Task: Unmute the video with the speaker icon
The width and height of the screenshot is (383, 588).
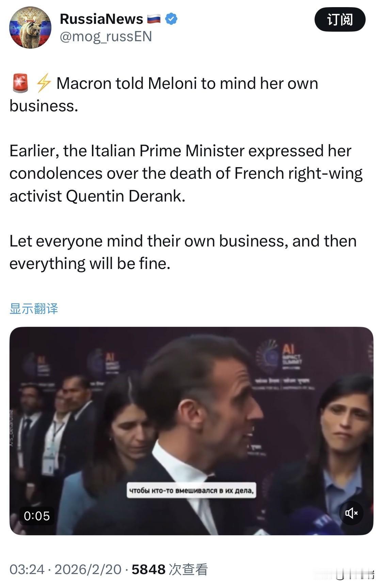Action: 351,513
